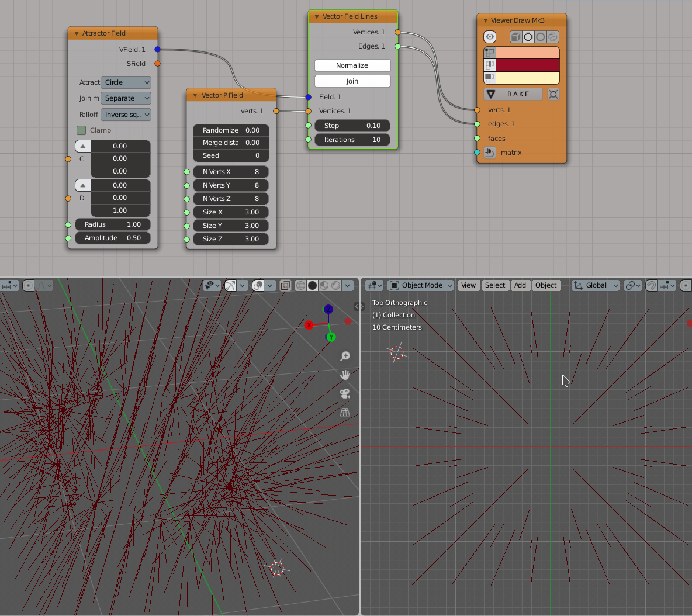
Task: Enable the Clamp checkbox in Attractor Field
Action: (x=81, y=130)
